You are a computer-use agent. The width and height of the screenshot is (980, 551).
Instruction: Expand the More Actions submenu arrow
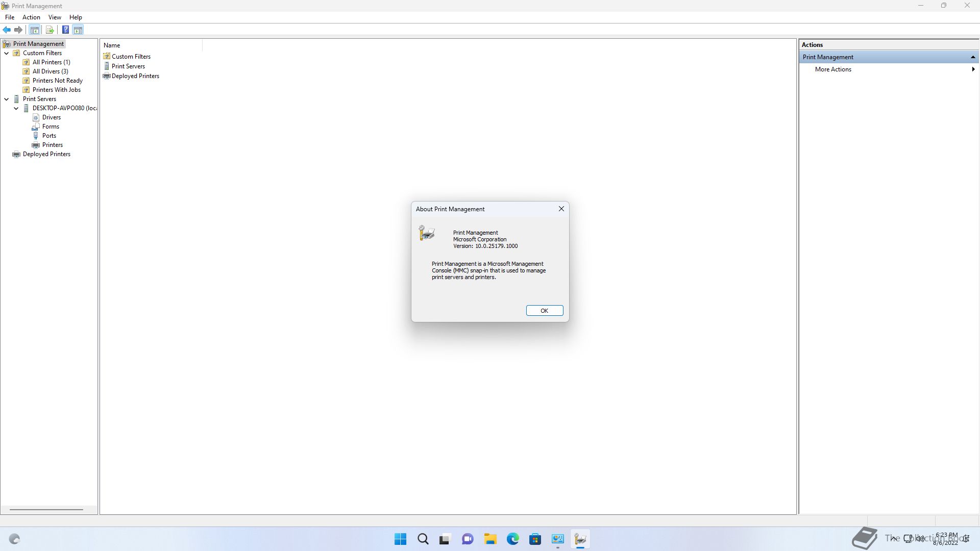[x=973, y=69]
